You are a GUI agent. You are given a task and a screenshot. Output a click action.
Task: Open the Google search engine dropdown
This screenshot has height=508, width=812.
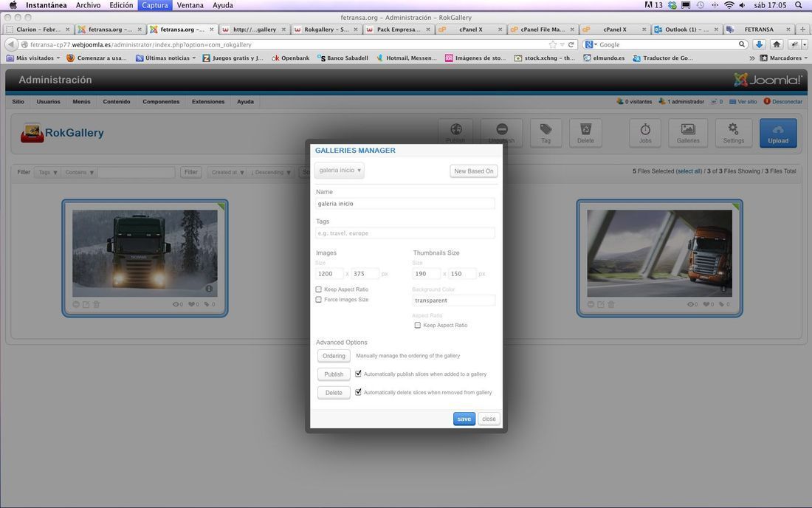pyautogui.click(x=591, y=44)
